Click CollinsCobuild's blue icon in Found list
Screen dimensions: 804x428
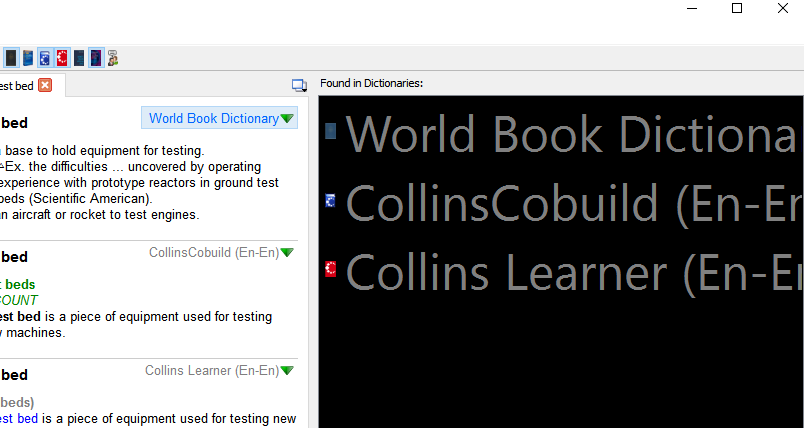click(331, 200)
